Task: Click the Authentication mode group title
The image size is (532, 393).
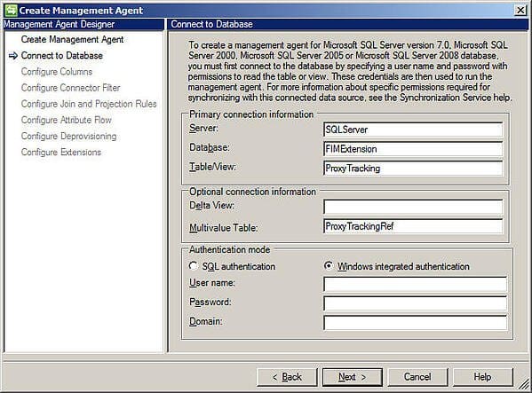Action: coord(230,249)
